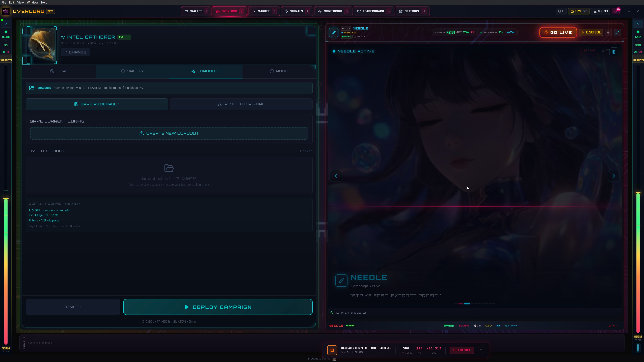Select the Overlord navigation tab

(230, 11)
